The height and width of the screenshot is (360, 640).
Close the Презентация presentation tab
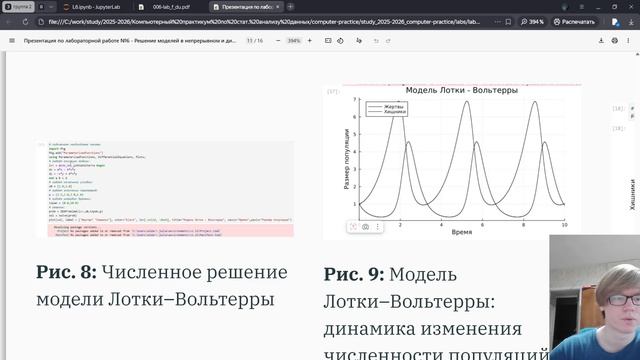pyautogui.click(x=278, y=7)
